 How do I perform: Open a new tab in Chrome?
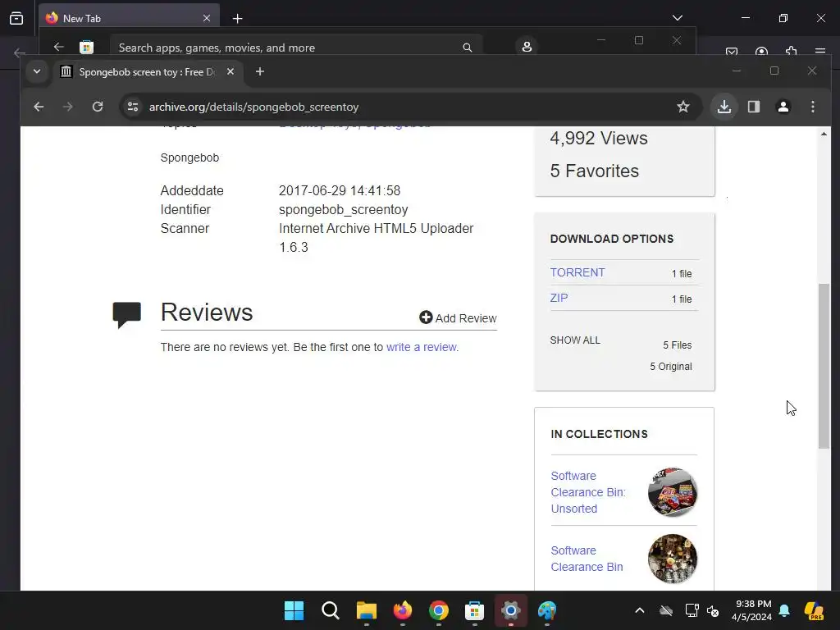pyautogui.click(x=260, y=71)
